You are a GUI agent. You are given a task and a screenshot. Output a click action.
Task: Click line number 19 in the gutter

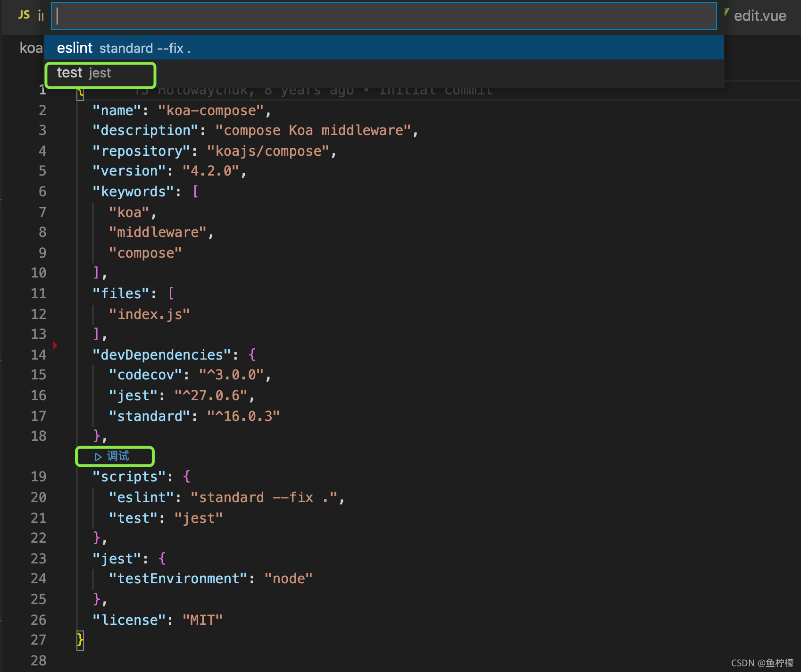(39, 477)
